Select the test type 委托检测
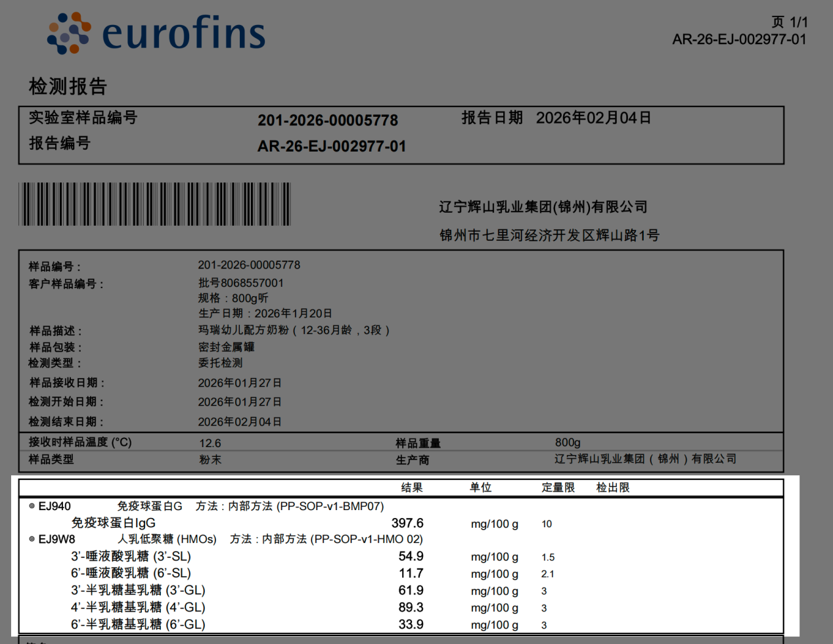The width and height of the screenshot is (833, 644). pyautogui.click(x=220, y=362)
